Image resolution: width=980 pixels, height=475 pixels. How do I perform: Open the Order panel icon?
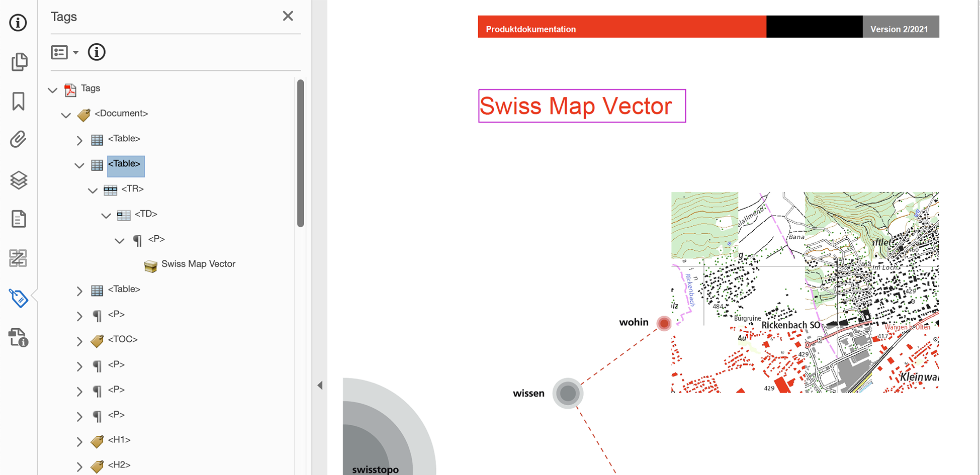(19, 258)
